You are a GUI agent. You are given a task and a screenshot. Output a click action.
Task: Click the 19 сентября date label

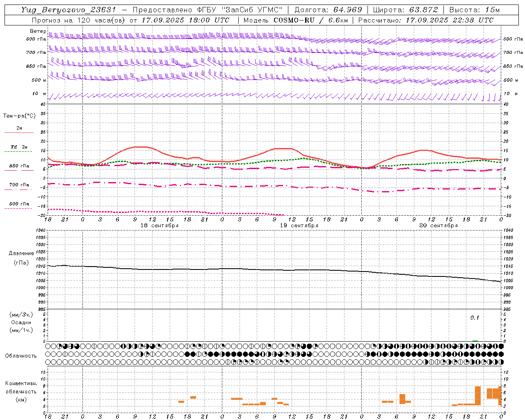[299, 226]
